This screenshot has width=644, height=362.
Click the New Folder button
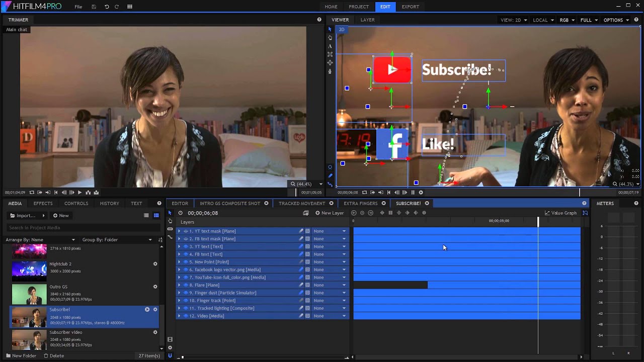tap(21, 355)
